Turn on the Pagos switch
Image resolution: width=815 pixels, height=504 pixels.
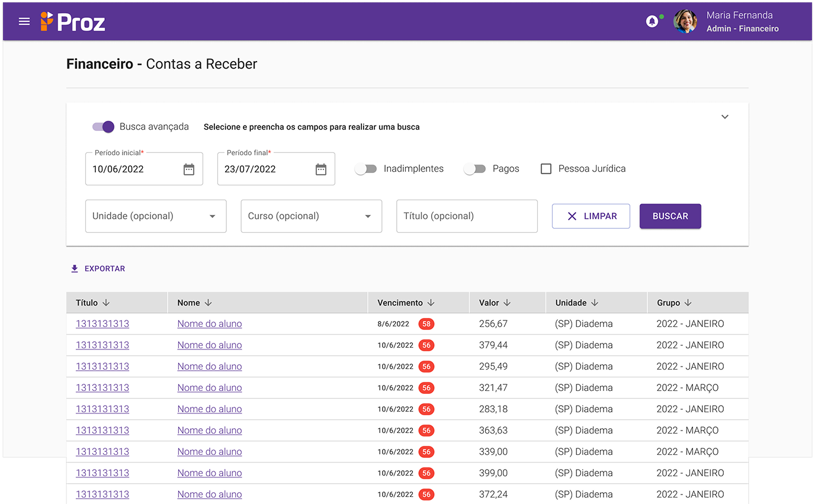(474, 169)
